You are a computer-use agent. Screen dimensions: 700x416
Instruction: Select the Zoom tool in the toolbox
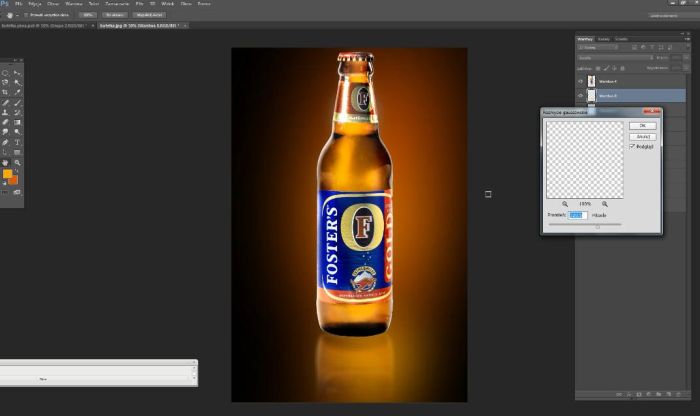click(18, 162)
